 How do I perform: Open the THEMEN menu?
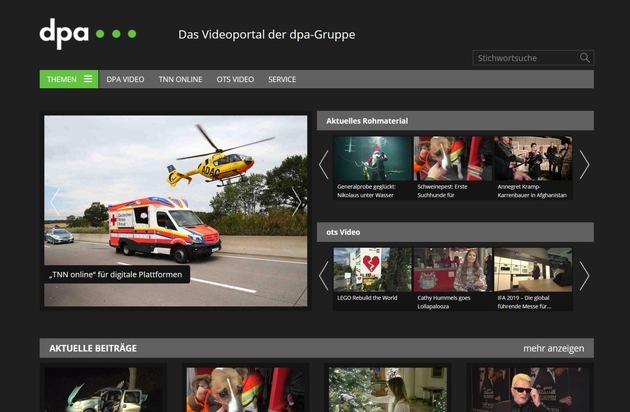click(x=69, y=79)
